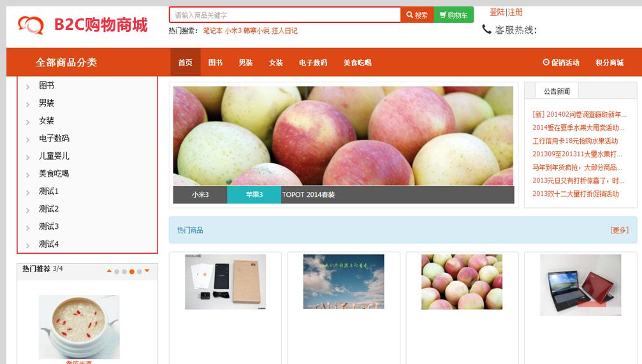Select the 儿童婴儿 category text

pyautogui.click(x=54, y=156)
